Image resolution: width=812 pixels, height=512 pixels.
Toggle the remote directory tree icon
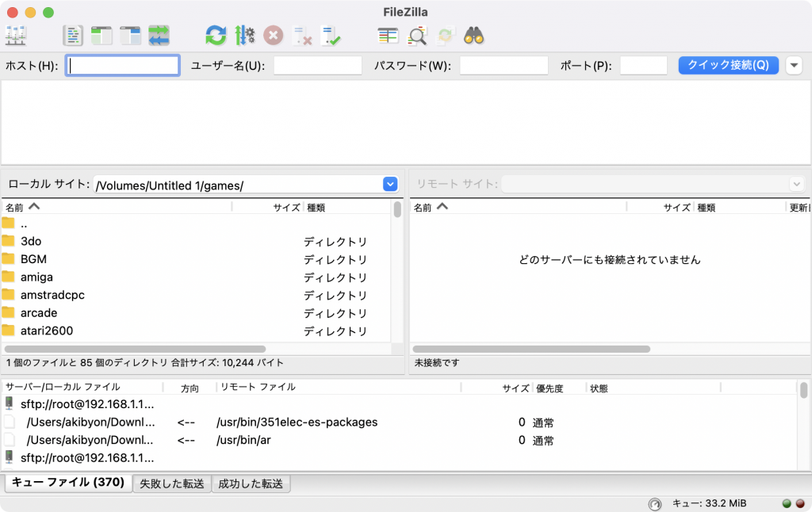pos(130,36)
